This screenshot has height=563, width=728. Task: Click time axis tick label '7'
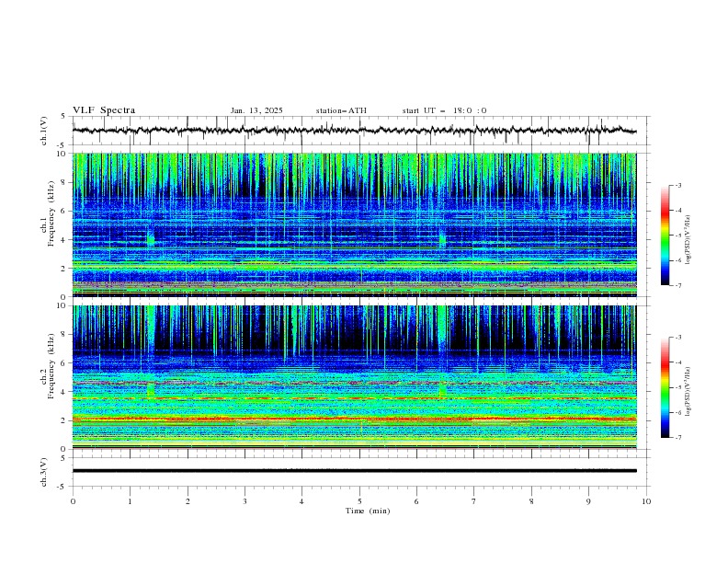474,501
